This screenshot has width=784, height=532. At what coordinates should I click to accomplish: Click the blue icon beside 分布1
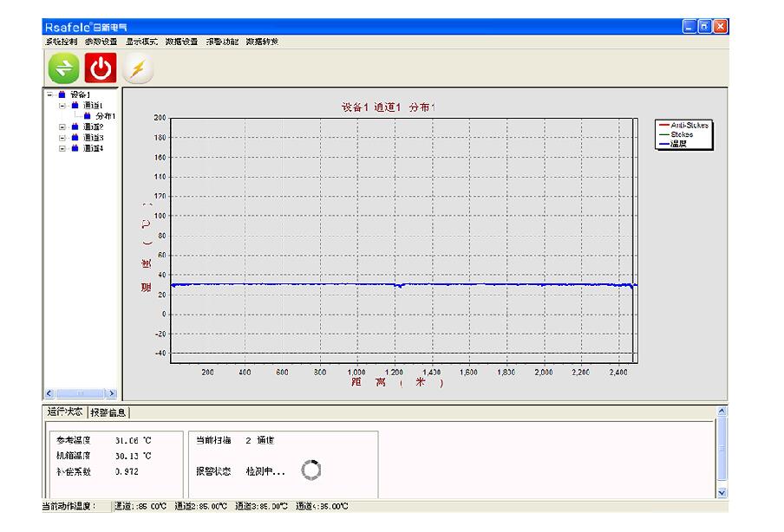[x=87, y=115]
